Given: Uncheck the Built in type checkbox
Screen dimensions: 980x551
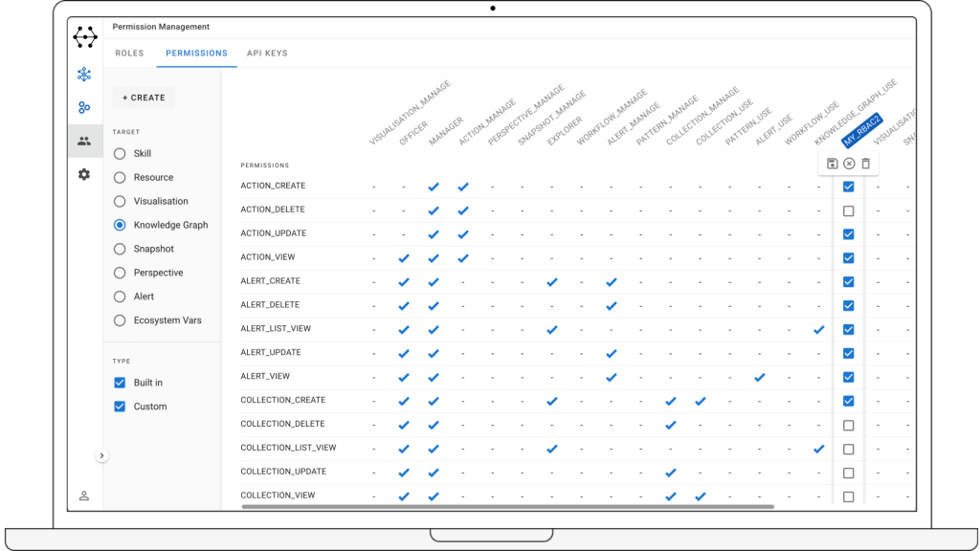Looking at the screenshot, I should [x=120, y=383].
